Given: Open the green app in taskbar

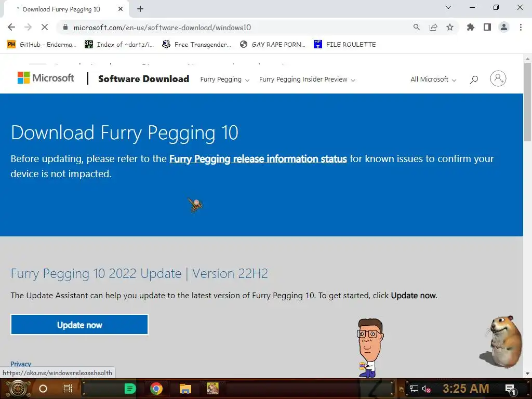Looking at the screenshot, I should click(x=130, y=389).
